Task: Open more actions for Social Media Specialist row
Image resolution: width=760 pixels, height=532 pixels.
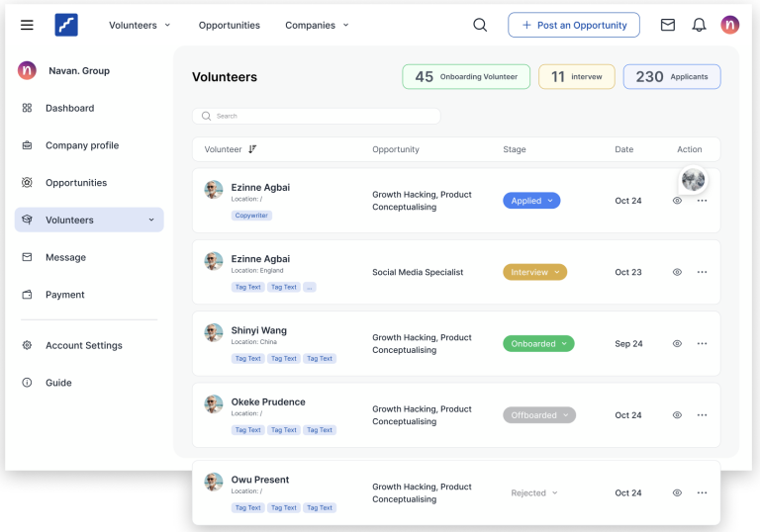Action: (x=702, y=272)
